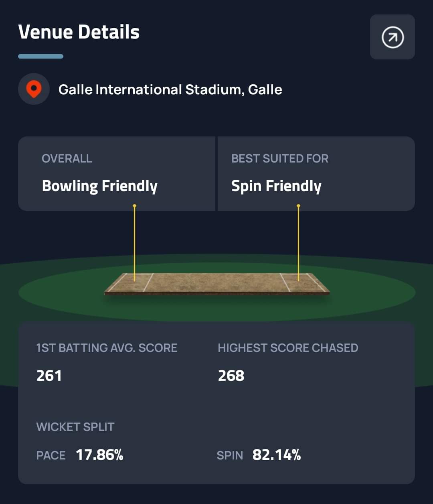Click the Spin 82.14% statistic
433x504 pixels.
[276, 455]
